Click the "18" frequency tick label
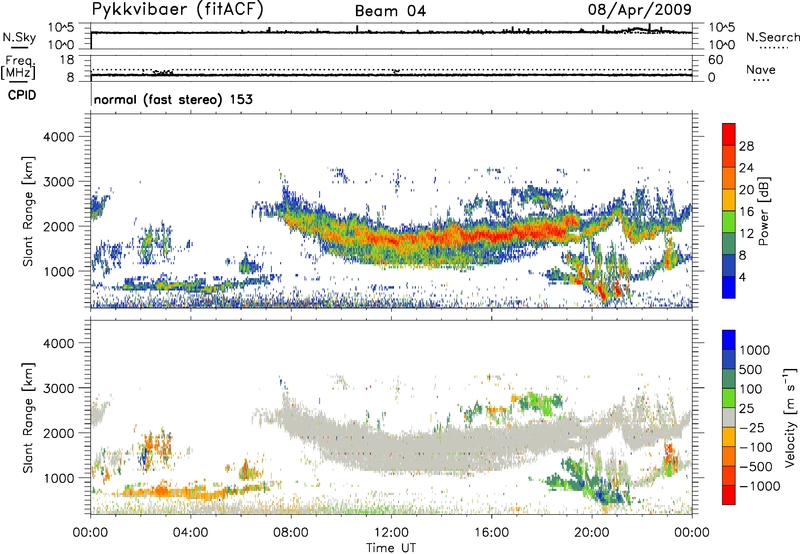800x554 pixels. [67, 60]
